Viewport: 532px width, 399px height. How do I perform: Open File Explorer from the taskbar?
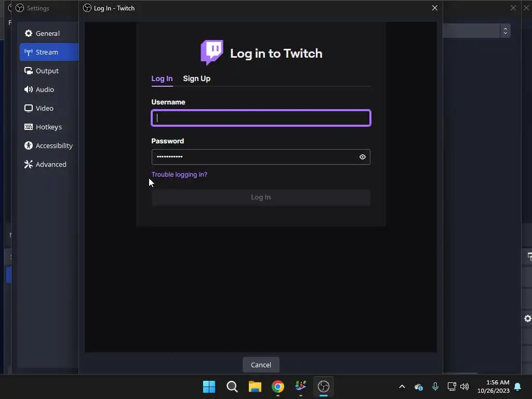255,387
